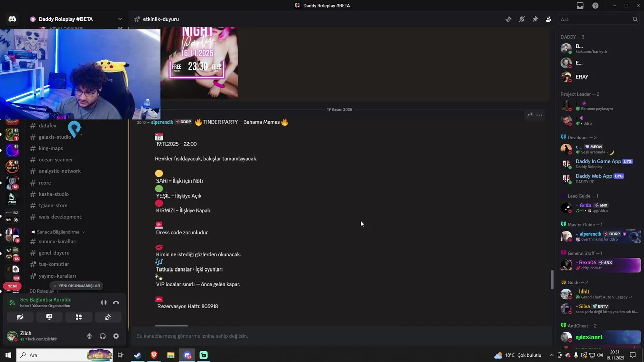Viewport: 644px width, 362px height.
Task: Open the Discord help question mark
Action: coord(595,5)
